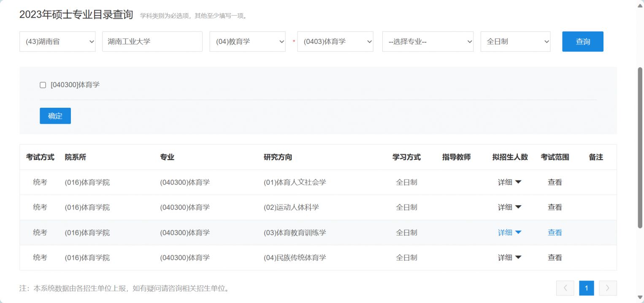This screenshot has width=644, height=303.
Task: Open 查看 link for (04)民族传统体育学
Action: pos(555,257)
